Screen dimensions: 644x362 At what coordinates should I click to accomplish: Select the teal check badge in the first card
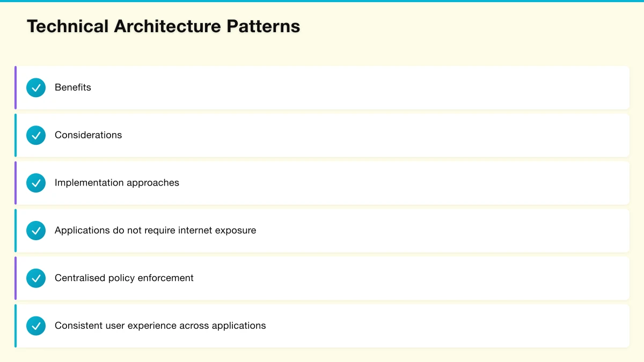click(x=35, y=87)
